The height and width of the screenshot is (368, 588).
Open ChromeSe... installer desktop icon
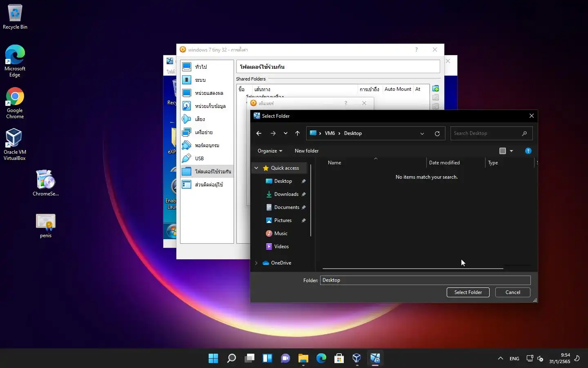click(46, 183)
